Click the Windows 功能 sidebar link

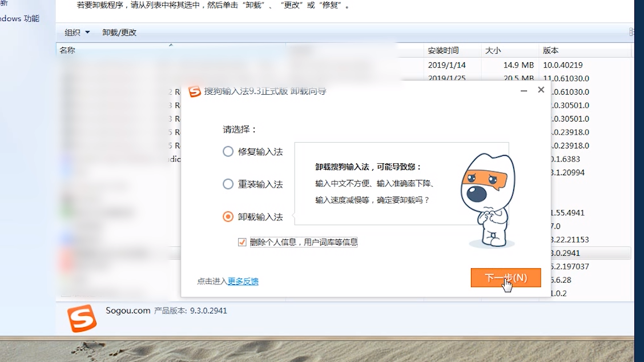(20, 18)
